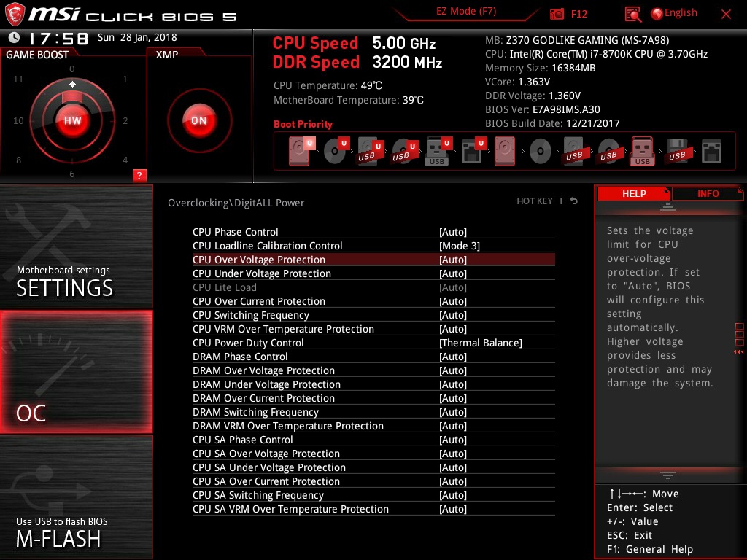The width and height of the screenshot is (747, 560).
Task: Open the BIOS search magnifier icon
Action: point(632,14)
